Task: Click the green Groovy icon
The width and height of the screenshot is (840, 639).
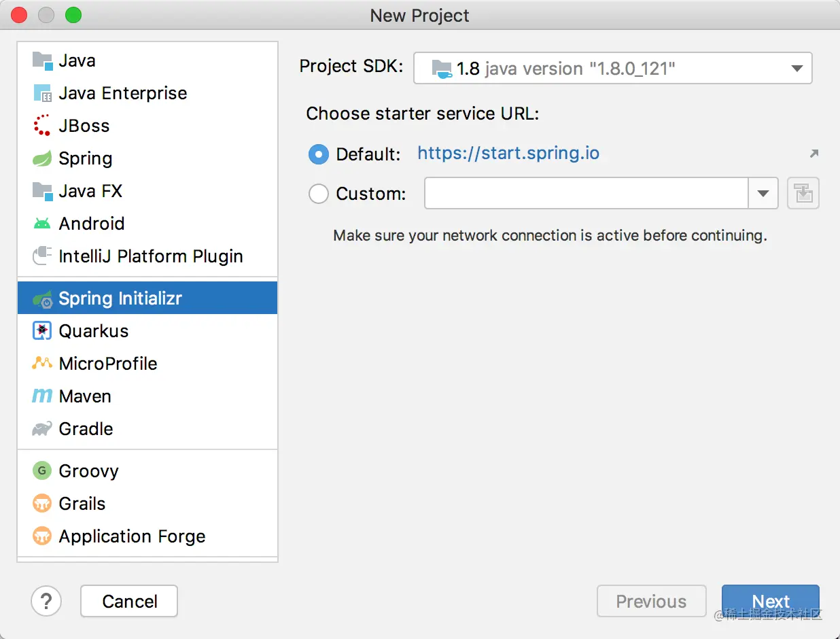Action: coord(42,471)
